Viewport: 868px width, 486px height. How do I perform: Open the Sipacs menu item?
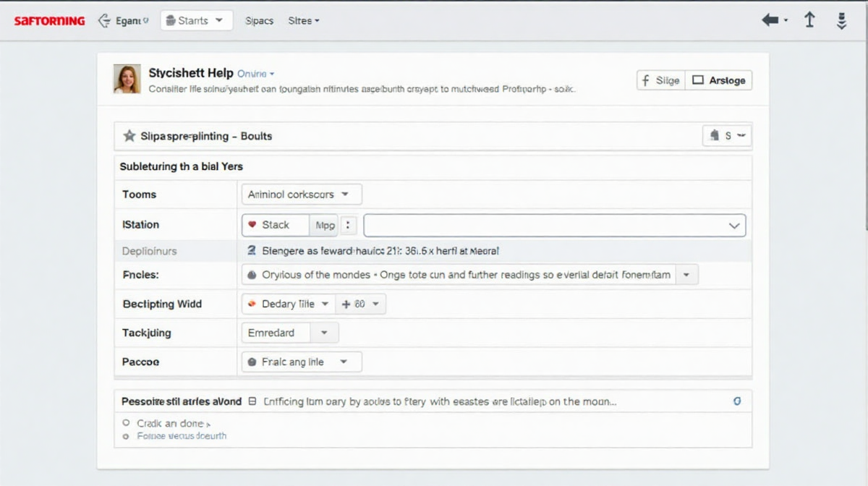point(259,21)
